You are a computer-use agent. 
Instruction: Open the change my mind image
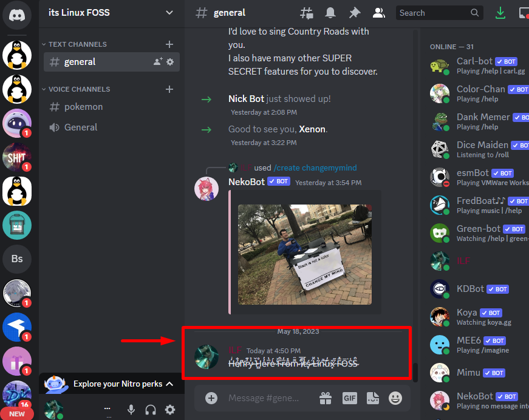coord(305,254)
